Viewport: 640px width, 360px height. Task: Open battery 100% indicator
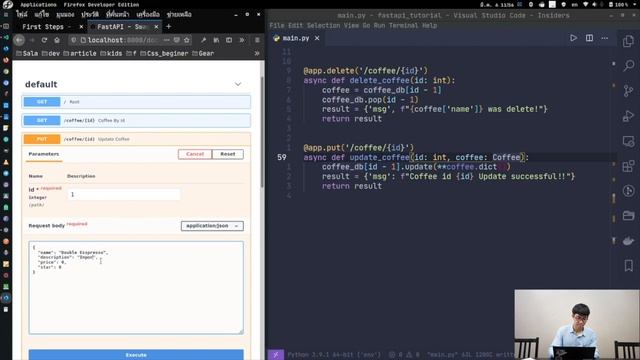(618, 4)
